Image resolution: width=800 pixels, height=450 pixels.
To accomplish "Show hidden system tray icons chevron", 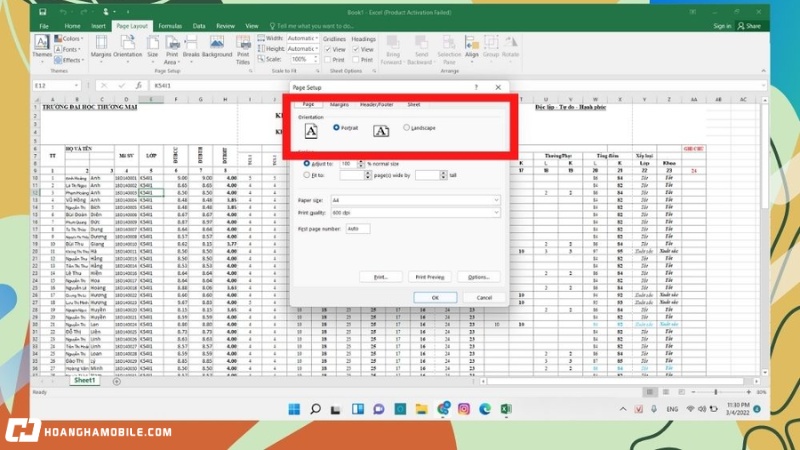I will (x=623, y=409).
